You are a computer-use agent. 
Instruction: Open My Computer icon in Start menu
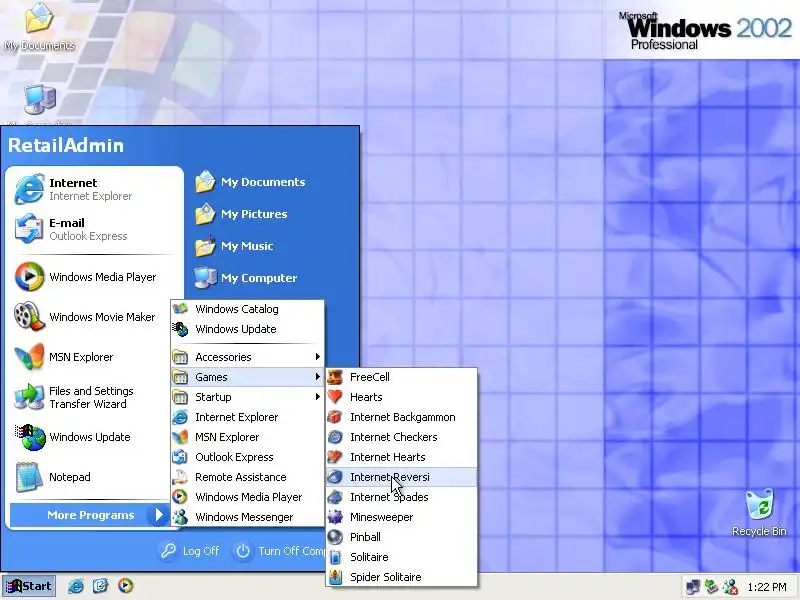point(205,278)
